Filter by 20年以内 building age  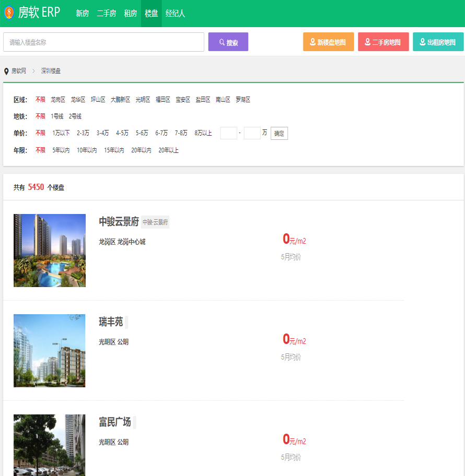pos(141,150)
